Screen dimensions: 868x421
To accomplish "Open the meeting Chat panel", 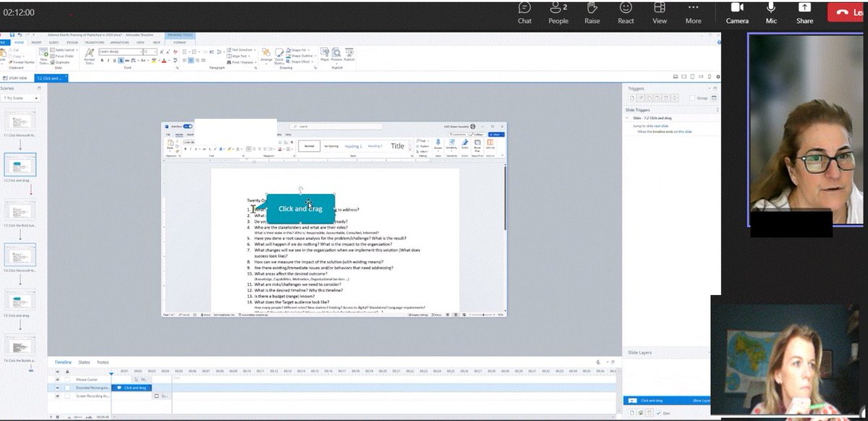I will click(x=524, y=12).
